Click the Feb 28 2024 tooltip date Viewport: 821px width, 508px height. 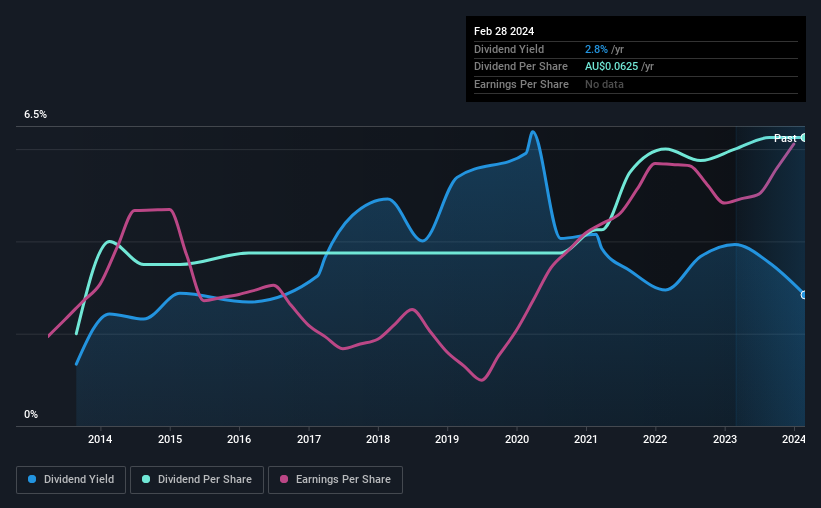click(x=504, y=31)
